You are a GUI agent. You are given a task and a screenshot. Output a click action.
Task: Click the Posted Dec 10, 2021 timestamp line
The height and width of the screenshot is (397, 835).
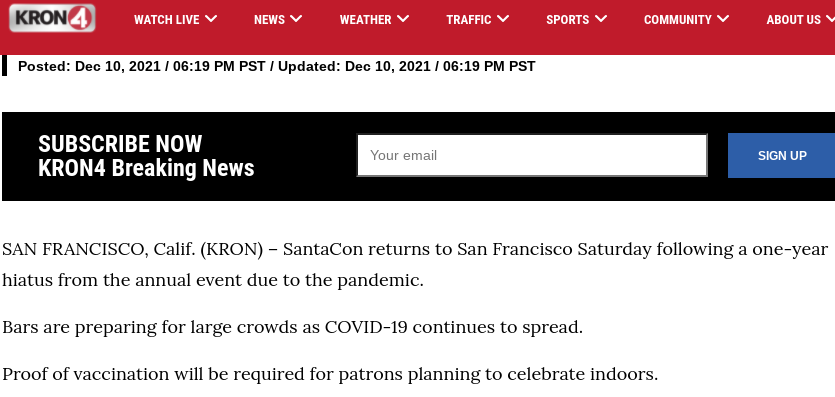(276, 67)
